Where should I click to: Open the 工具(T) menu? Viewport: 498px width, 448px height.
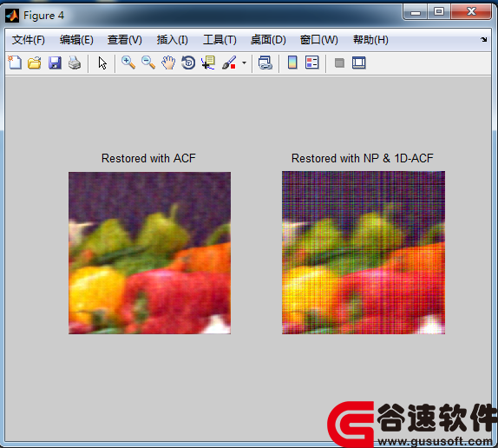tap(220, 40)
